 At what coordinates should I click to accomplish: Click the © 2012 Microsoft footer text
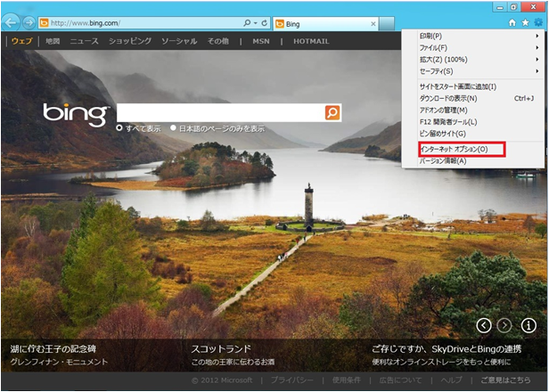(222, 380)
